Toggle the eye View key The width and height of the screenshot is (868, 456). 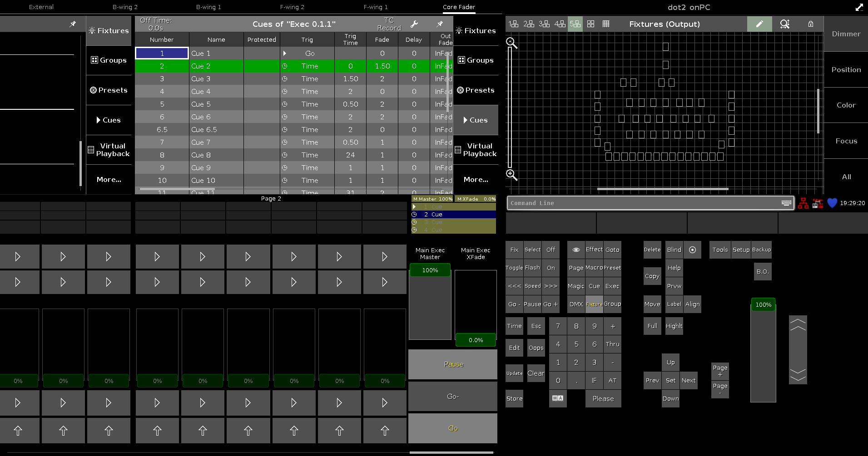tap(576, 250)
